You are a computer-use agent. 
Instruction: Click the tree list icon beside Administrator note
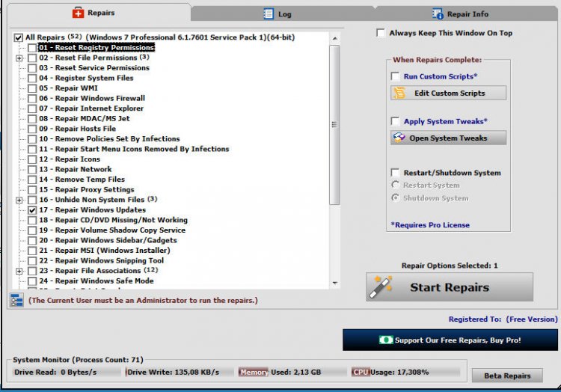tap(16, 300)
